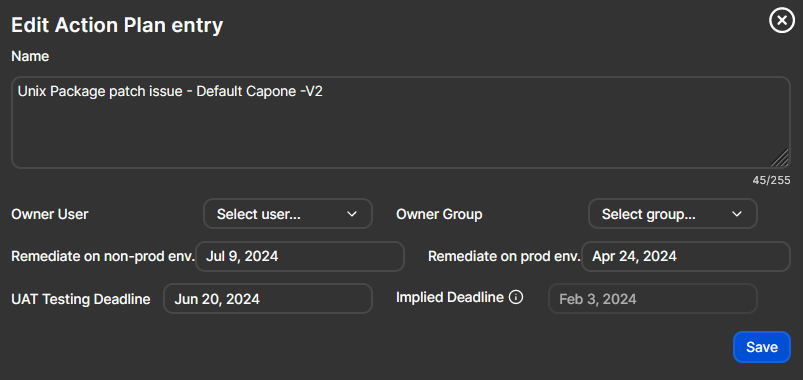This screenshot has height=380, width=803.
Task: Click the Implied Deadline field showing Feb 3, 2024
Action: click(653, 299)
